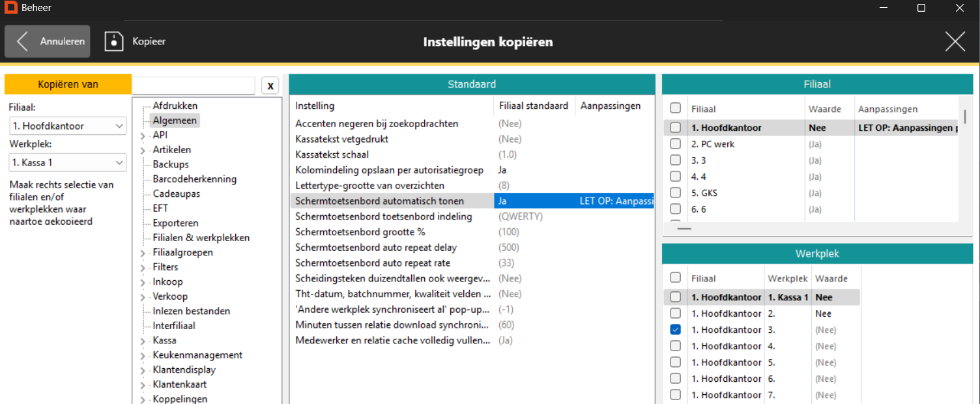980x404 pixels.
Task: Close the Instellingen kopiëren panel with X
Action: (955, 42)
